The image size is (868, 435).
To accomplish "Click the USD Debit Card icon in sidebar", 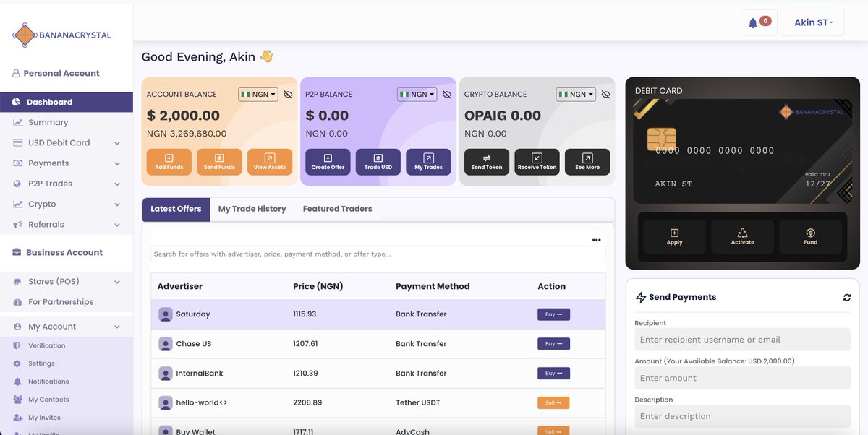I will pyautogui.click(x=17, y=143).
